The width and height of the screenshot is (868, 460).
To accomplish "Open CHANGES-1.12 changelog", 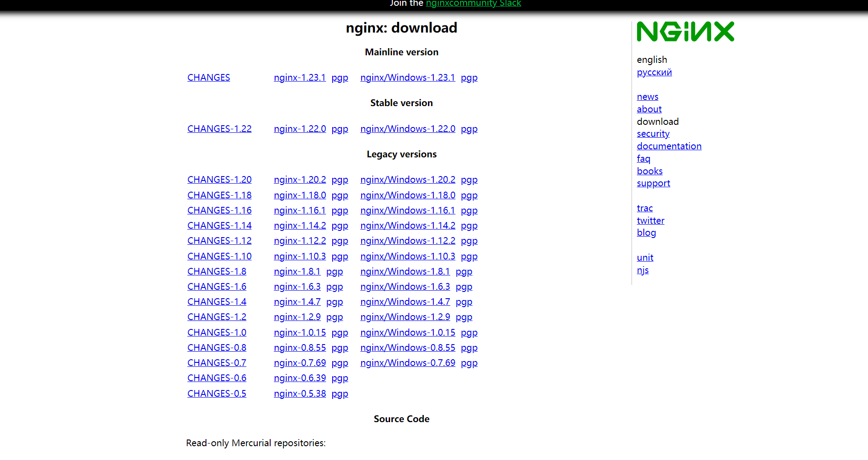I will pyautogui.click(x=219, y=241).
